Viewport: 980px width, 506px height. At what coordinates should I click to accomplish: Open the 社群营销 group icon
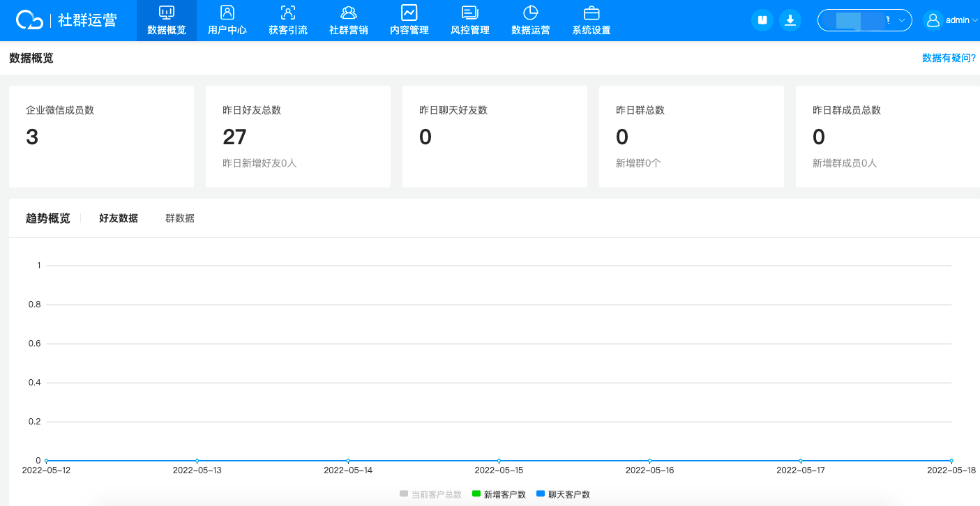click(x=349, y=12)
